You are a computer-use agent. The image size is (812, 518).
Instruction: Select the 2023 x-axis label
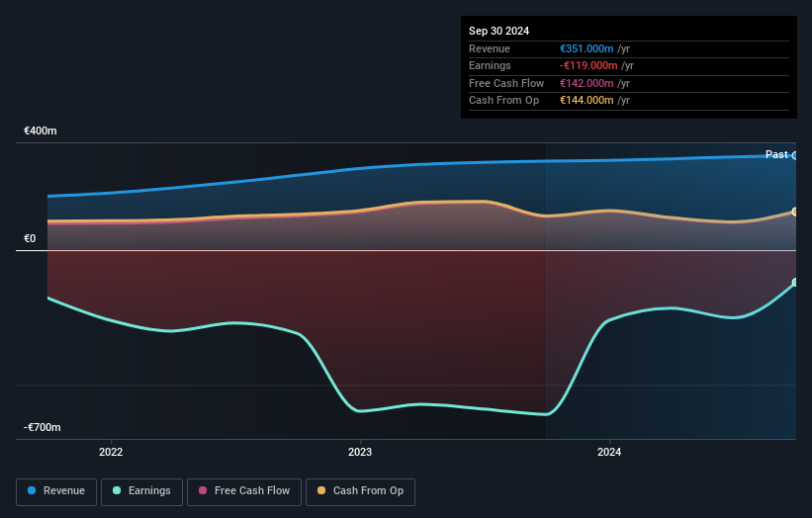click(360, 452)
